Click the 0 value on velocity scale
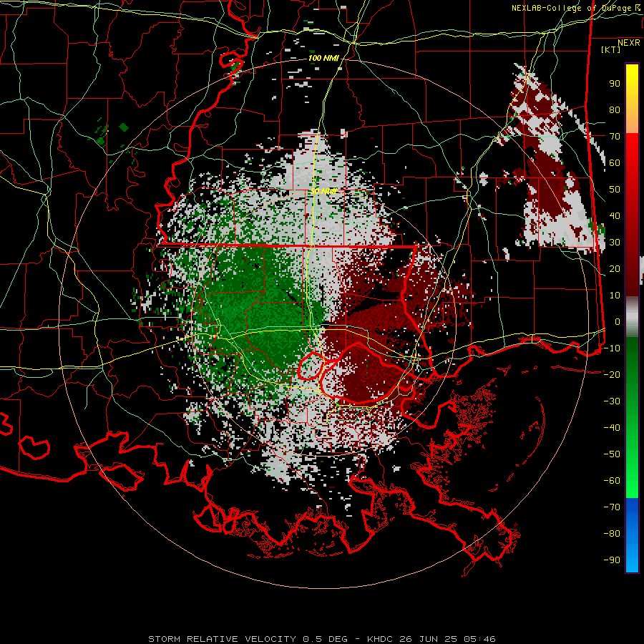The width and height of the screenshot is (644, 644). tap(618, 321)
